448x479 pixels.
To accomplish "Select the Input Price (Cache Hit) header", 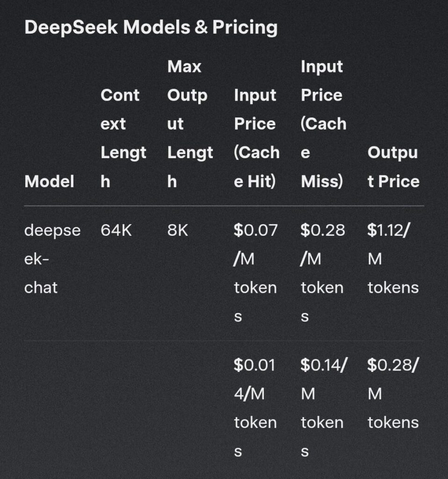I will (x=257, y=138).
